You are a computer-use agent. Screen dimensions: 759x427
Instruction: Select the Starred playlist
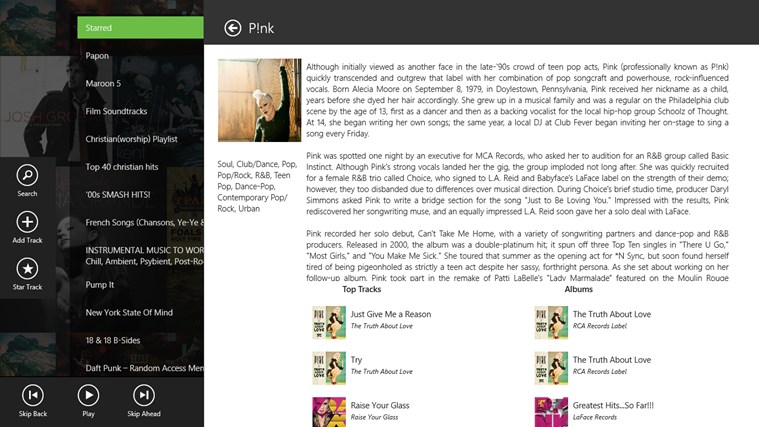[x=140, y=28]
